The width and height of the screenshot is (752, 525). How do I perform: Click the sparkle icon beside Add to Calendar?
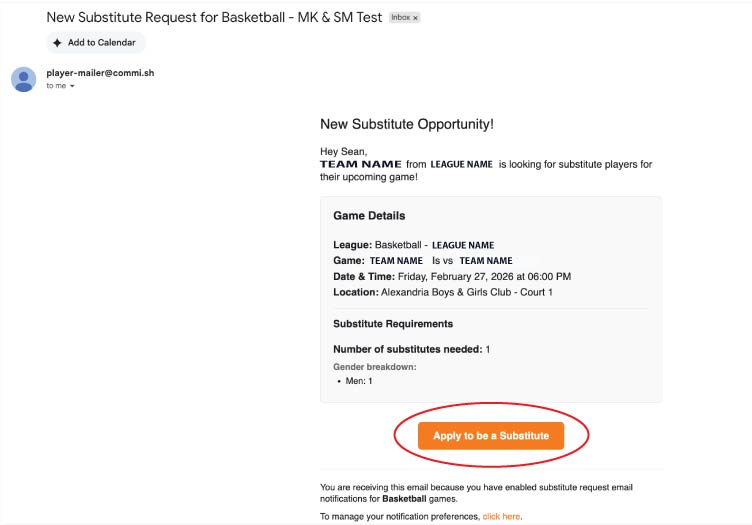57,43
